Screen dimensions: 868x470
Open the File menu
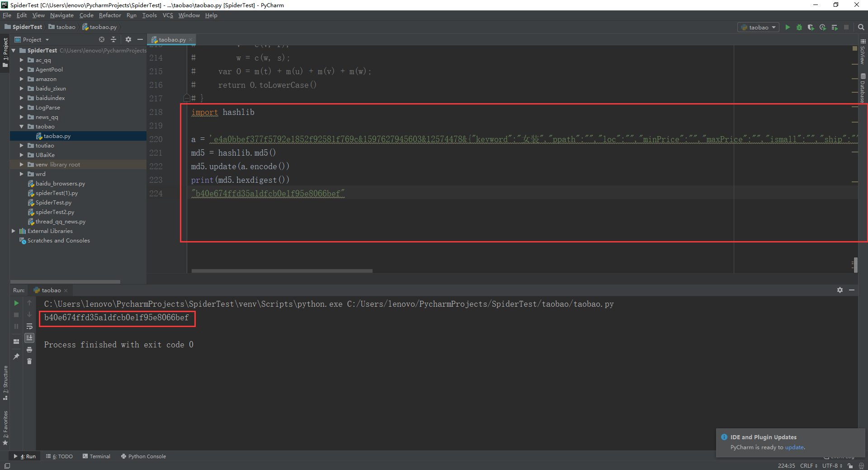[x=7, y=15]
